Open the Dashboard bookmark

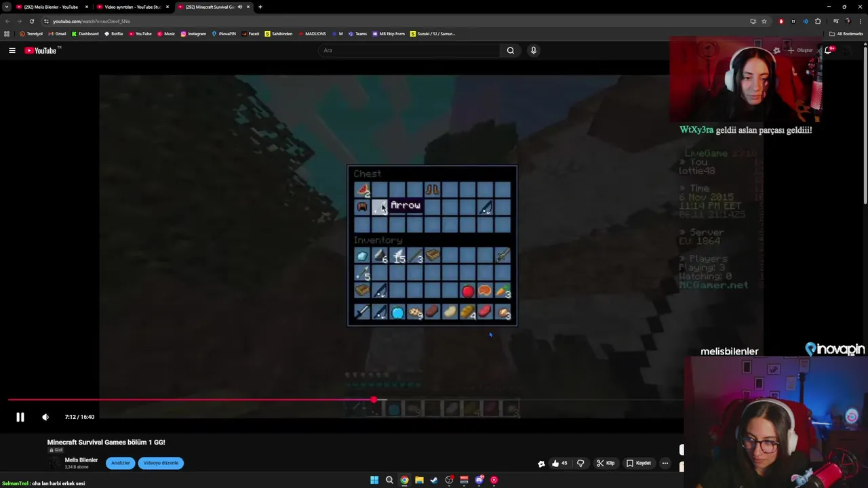tap(85, 33)
